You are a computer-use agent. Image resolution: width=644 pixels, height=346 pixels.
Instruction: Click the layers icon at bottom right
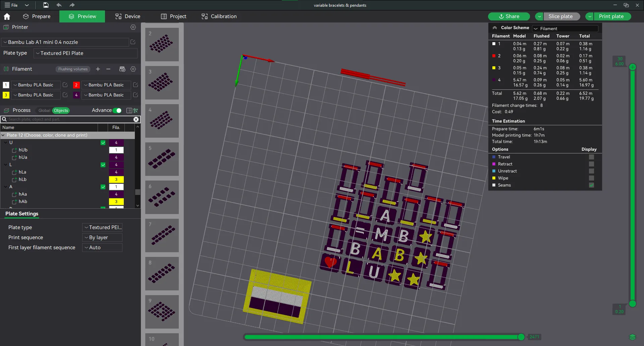coord(633,337)
